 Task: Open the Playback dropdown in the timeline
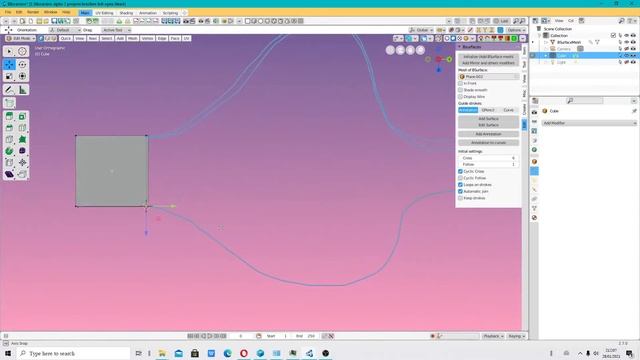[493, 336]
